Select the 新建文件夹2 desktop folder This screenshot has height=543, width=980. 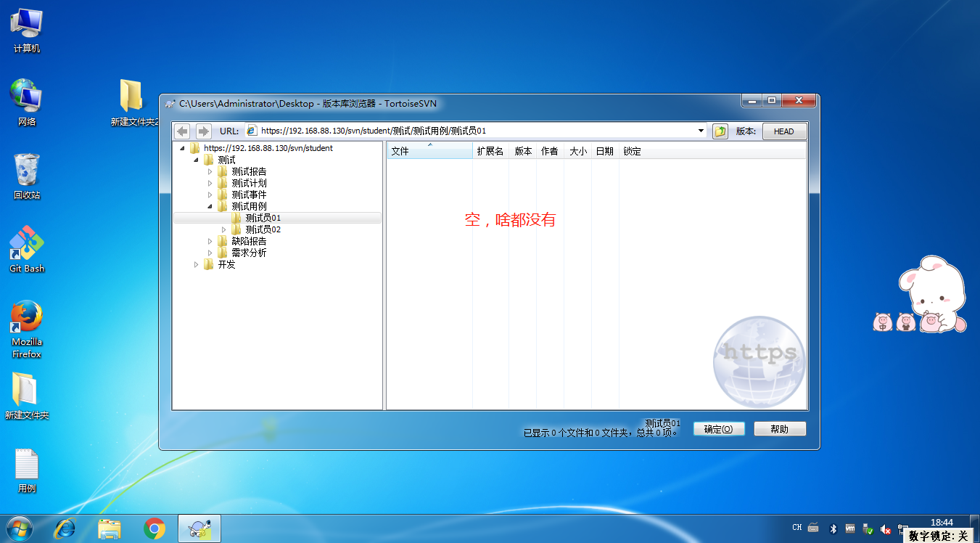click(x=135, y=103)
